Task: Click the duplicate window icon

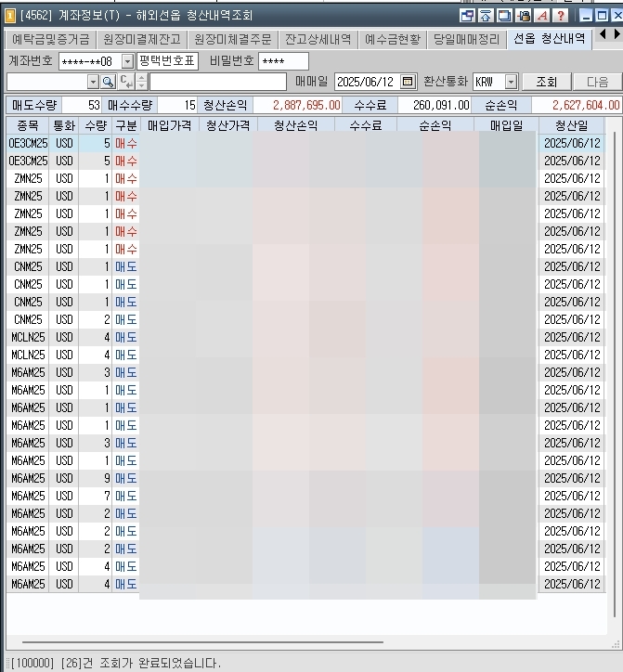Action: (504, 16)
